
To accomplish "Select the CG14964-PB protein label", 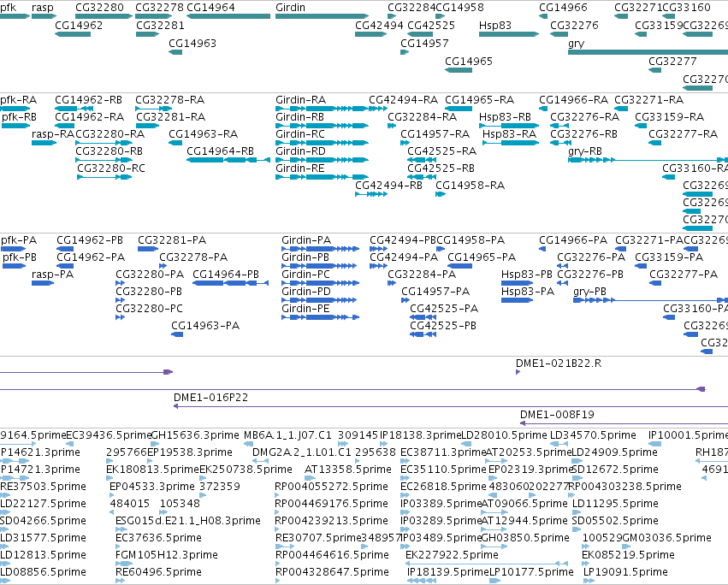I will [226, 275].
